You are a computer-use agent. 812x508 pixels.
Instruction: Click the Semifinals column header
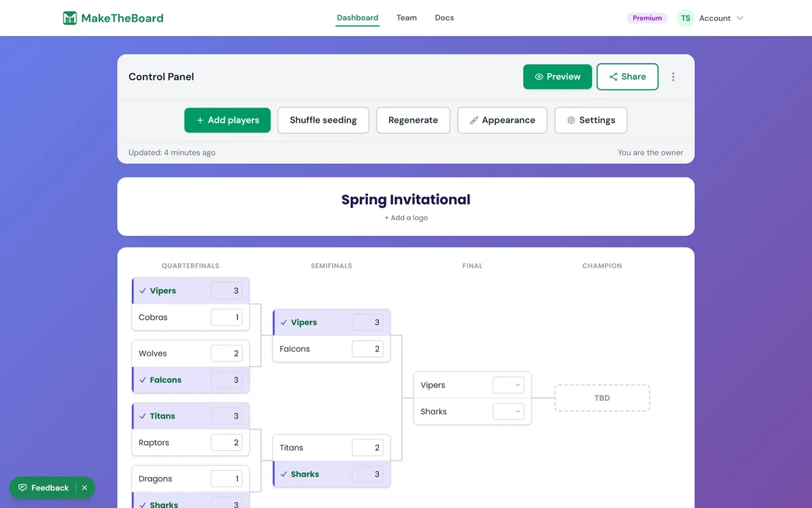[x=332, y=266]
